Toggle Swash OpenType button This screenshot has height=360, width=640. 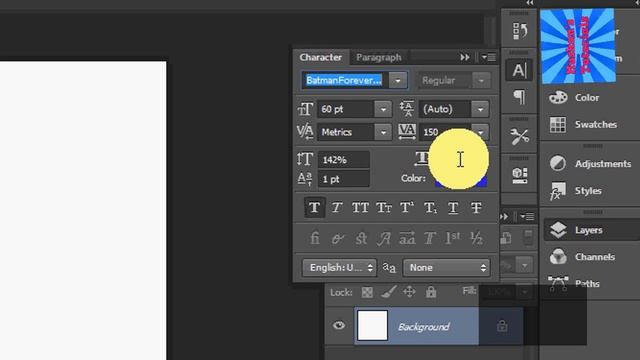384,238
